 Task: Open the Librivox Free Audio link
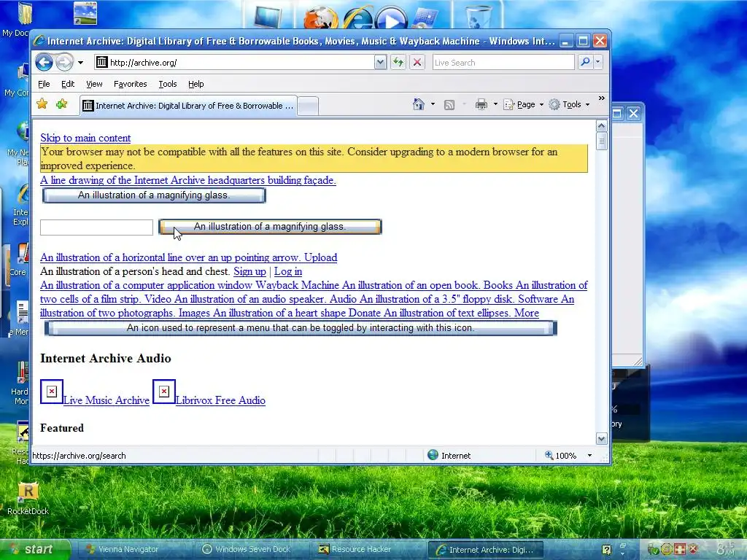coord(220,400)
